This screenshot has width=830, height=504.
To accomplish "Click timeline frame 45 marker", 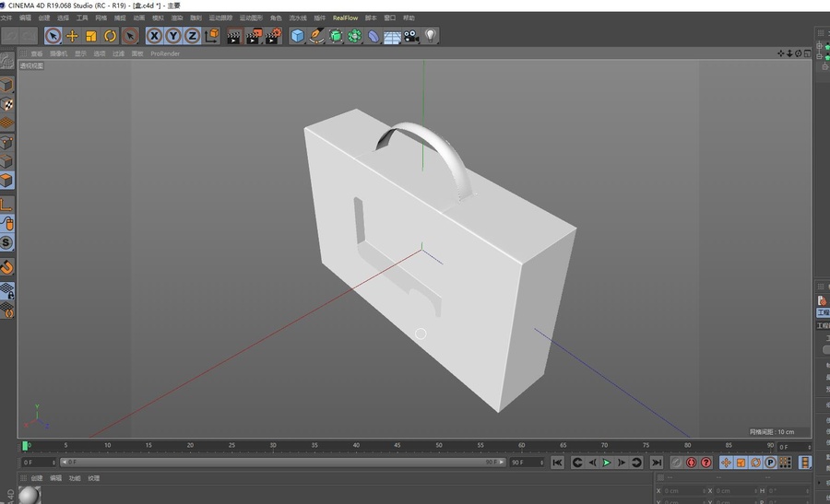I will 397,445.
